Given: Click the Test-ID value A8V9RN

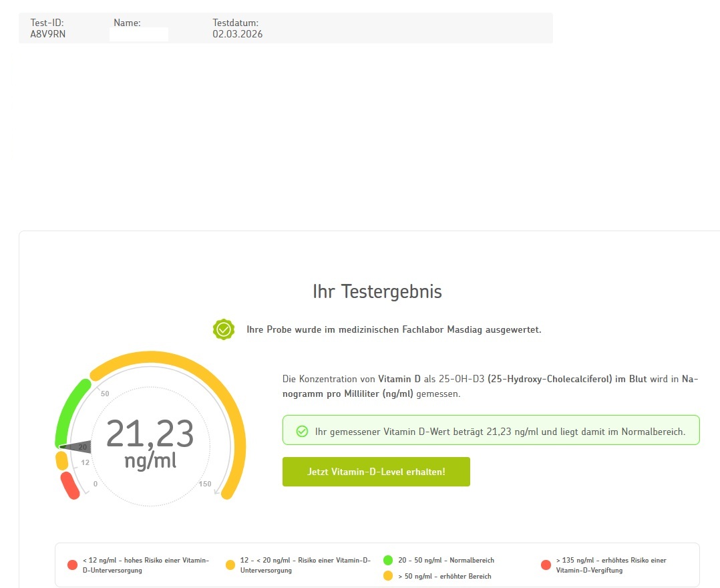Looking at the screenshot, I should tap(48, 34).
